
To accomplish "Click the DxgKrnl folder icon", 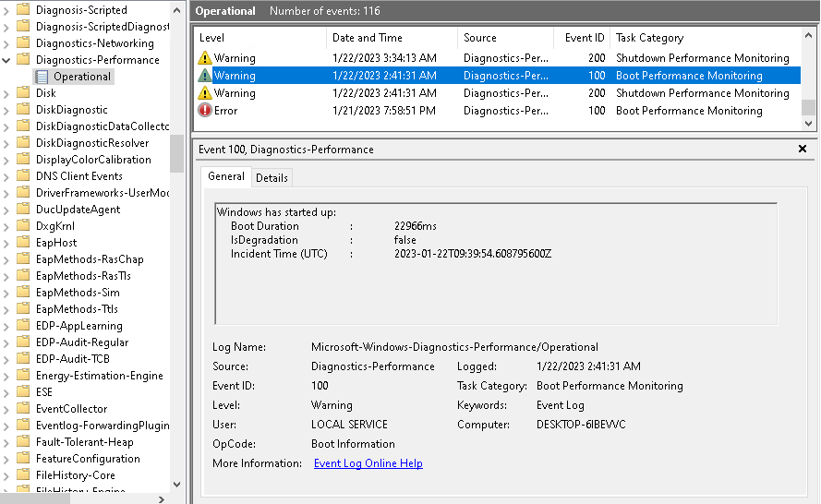I will pos(23,225).
